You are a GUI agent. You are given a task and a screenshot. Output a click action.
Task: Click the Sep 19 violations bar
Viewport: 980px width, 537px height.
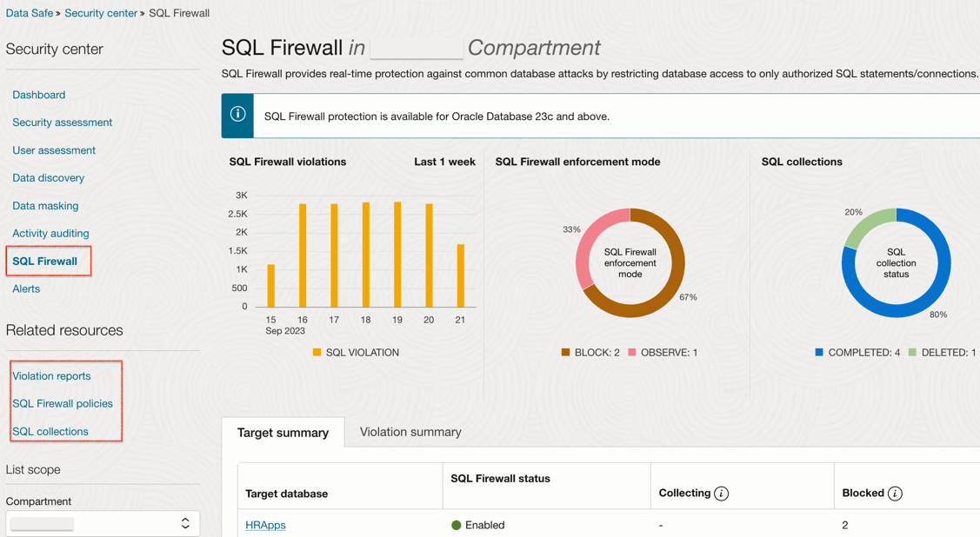tap(397, 255)
